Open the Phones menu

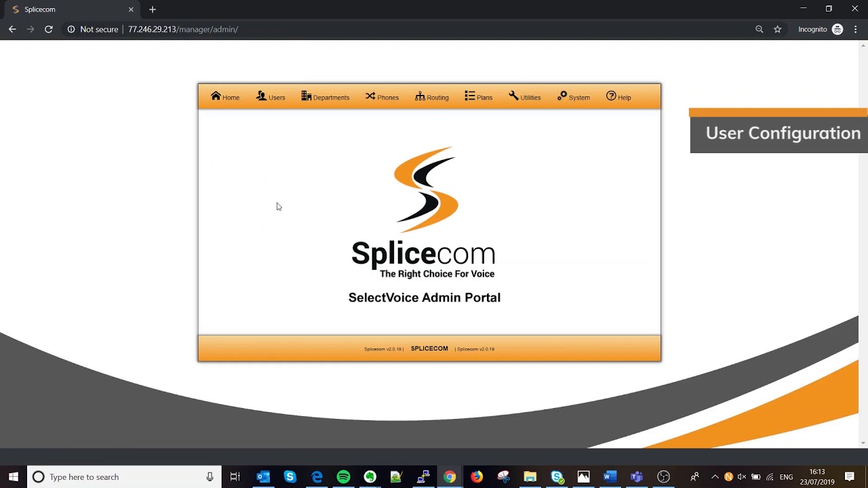coord(382,97)
